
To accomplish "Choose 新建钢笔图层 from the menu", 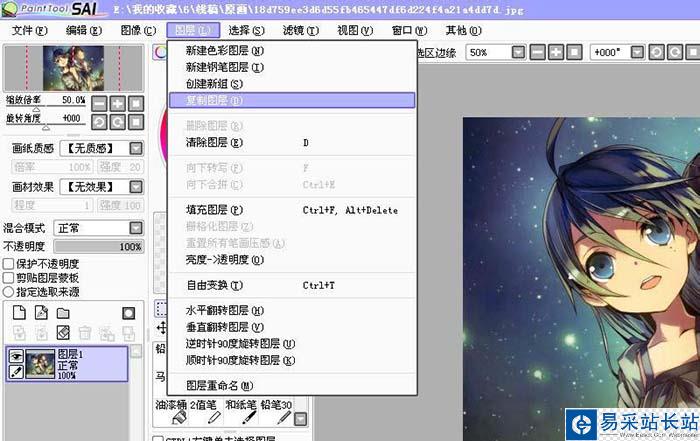I will click(292, 67).
